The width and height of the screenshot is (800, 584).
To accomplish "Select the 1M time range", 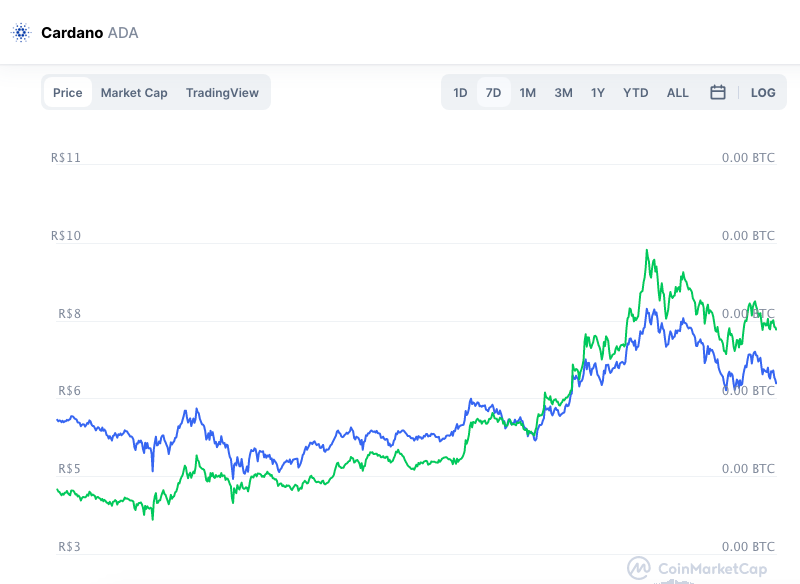I will pyautogui.click(x=528, y=93).
